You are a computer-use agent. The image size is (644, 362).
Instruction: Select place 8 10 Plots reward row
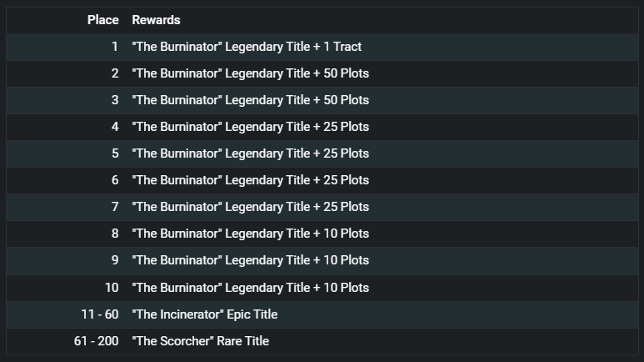[x=322, y=234]
